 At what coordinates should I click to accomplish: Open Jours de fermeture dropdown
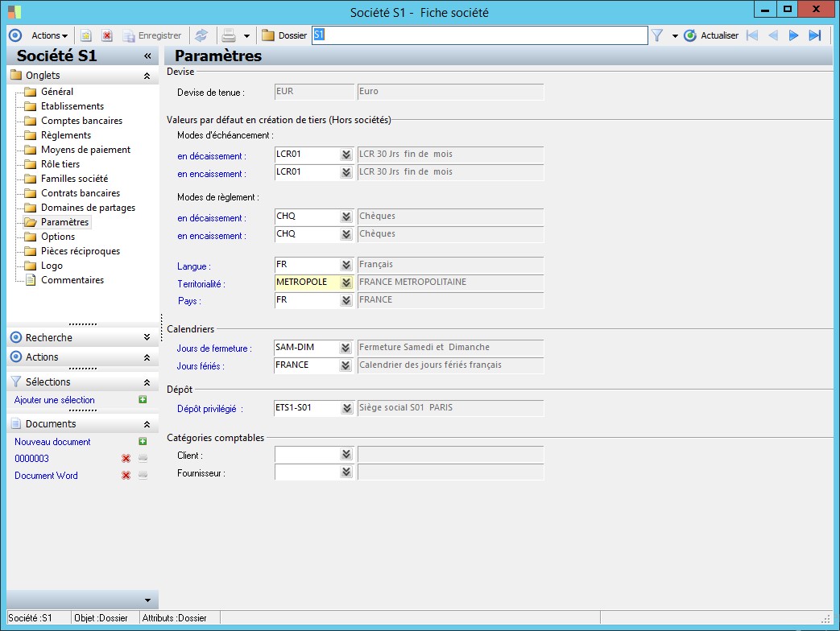pos(346,348)
